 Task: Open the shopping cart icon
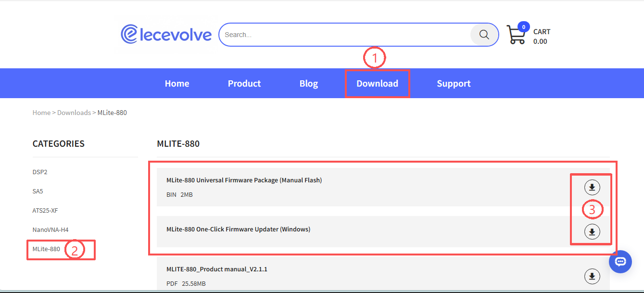(517, 35)
